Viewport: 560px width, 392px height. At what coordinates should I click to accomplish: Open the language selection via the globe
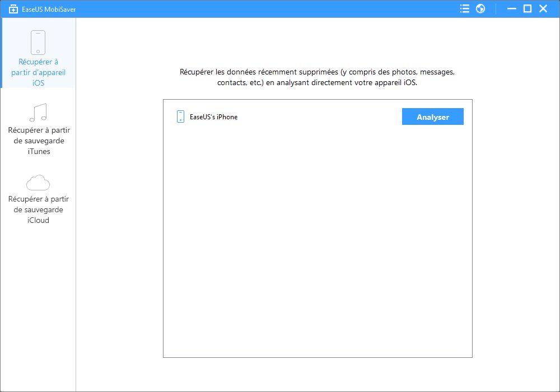[x=480, y=8]
